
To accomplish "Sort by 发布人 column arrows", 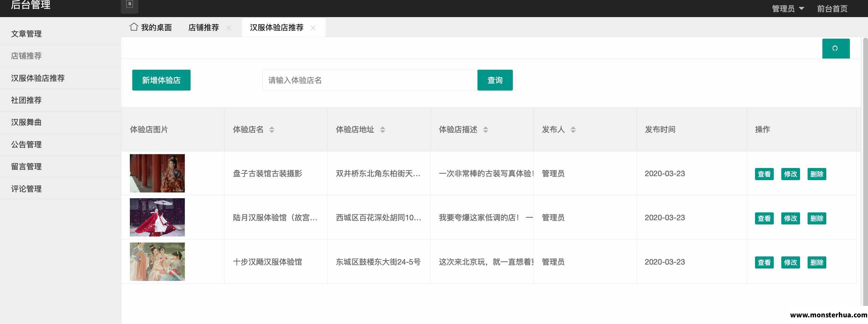I will (573, 129).
